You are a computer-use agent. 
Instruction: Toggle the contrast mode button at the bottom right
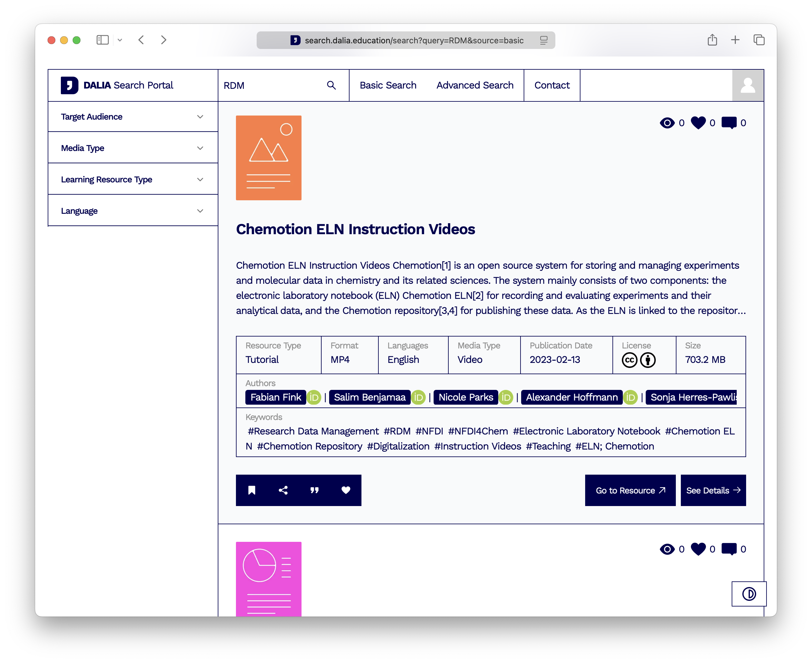(749, 594)
